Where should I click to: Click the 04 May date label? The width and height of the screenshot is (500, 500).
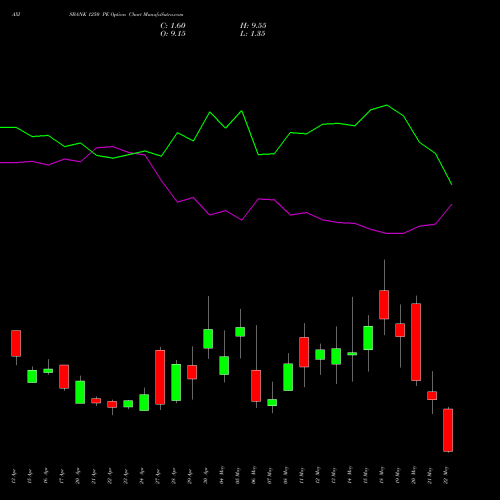click(x=222, y=475)
